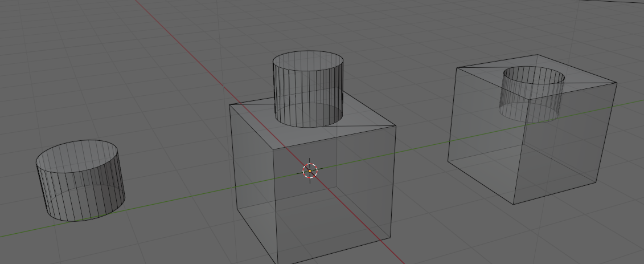This screenshot has width=644, height=264.
Task: Click the 3D cursor at the origin
Action: coord(310,170)
